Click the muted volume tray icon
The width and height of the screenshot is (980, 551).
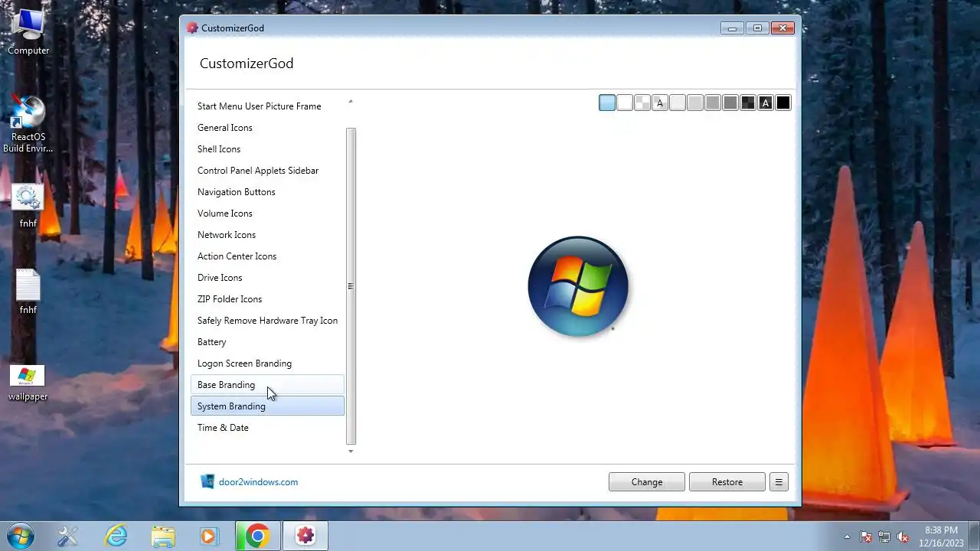click(903, 537)
